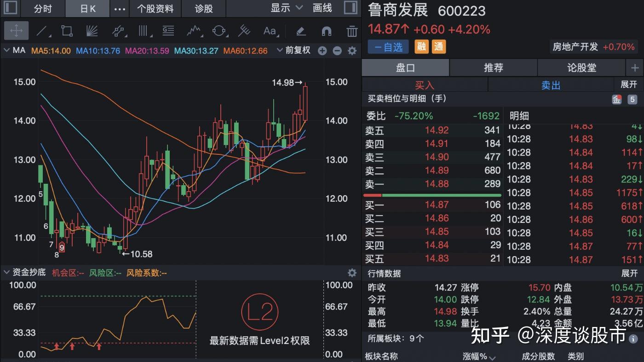Open more chart periods ellipsis menu
The width and height of the screenshot is (644, 362).
click(x=120, y=8)
